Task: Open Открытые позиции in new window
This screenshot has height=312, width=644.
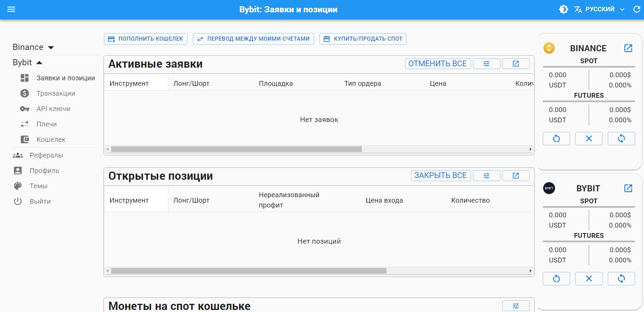Action: (516, 176)
